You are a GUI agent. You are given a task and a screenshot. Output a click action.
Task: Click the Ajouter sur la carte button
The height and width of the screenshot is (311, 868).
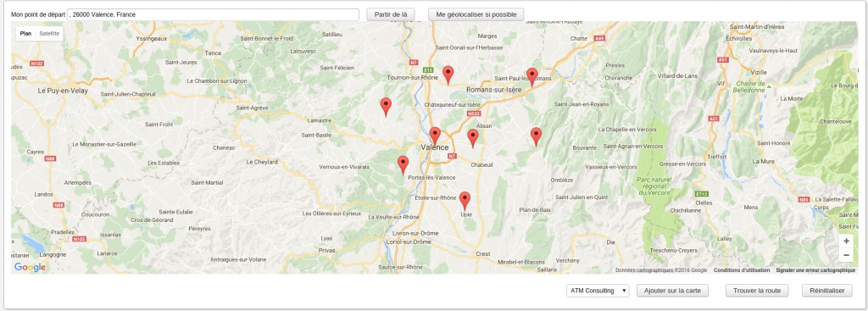(x=672, y=291)
